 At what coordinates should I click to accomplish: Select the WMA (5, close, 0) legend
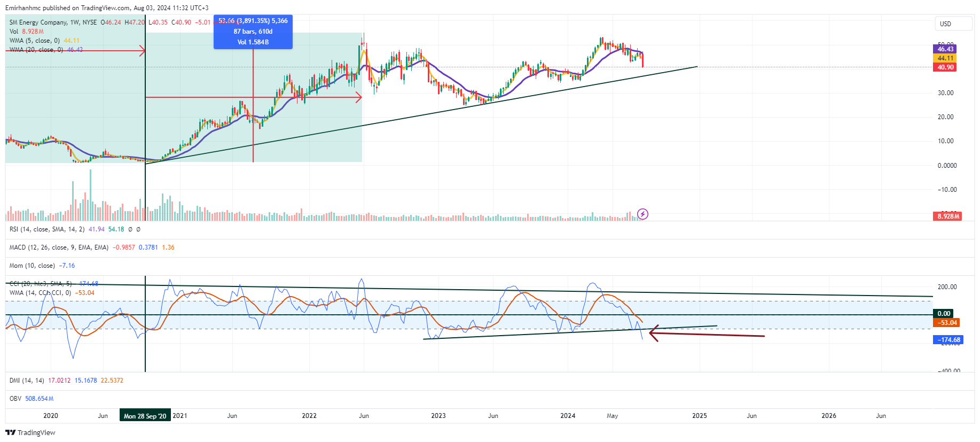coord(44,41)
